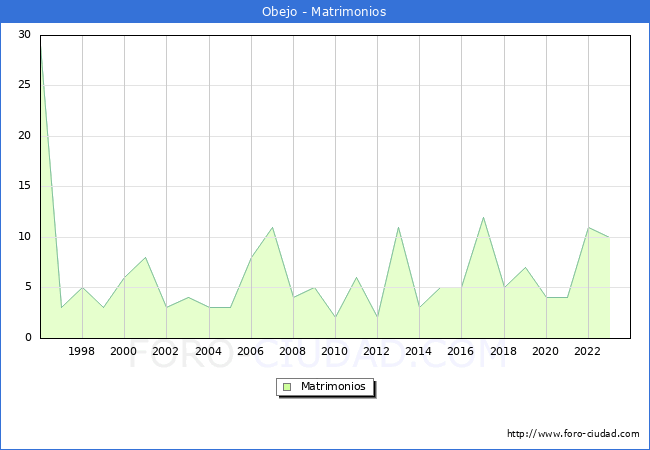Click the green legend swatch for Matrimonios
650x450 pixels.
point(287,387)
